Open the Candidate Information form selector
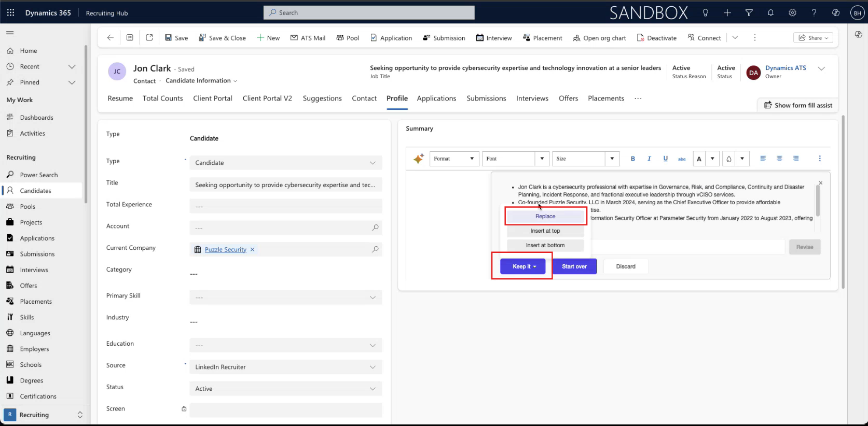The width and height of the screenshot is (868, 426). 201,81
